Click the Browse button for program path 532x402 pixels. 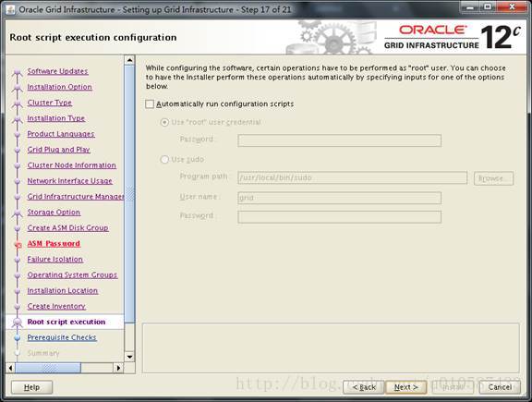coord(493,178)
